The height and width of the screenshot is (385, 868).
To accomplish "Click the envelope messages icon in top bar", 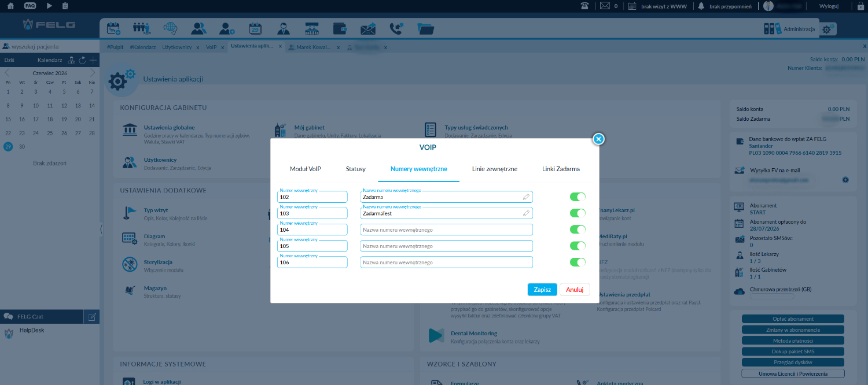I will pos(605,6).
